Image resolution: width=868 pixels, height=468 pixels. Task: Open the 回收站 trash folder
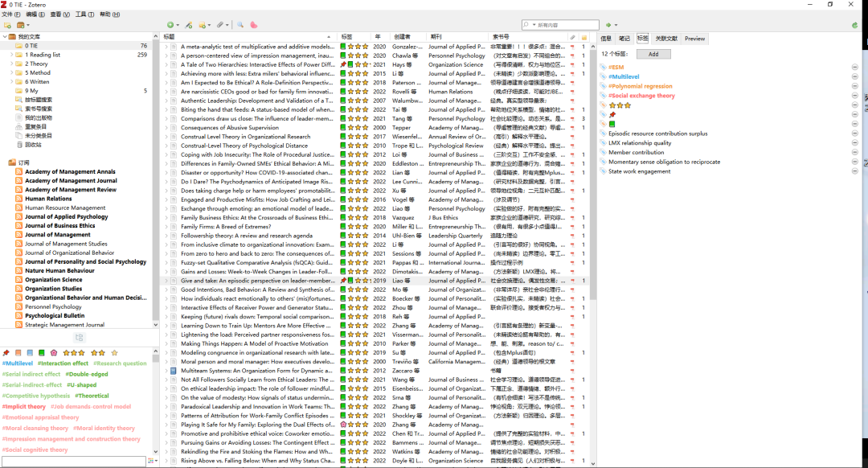[x=77, y=145]
